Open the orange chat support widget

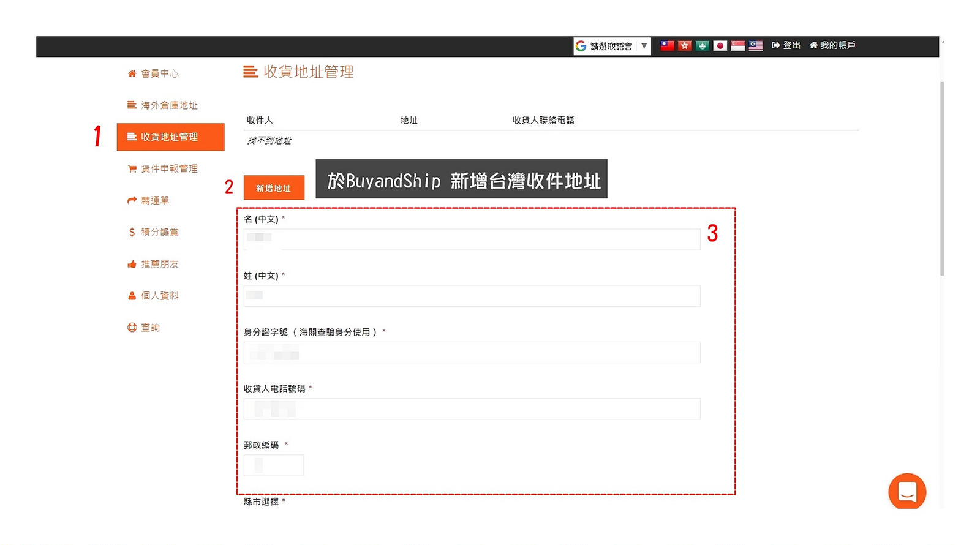coord(907,491)
